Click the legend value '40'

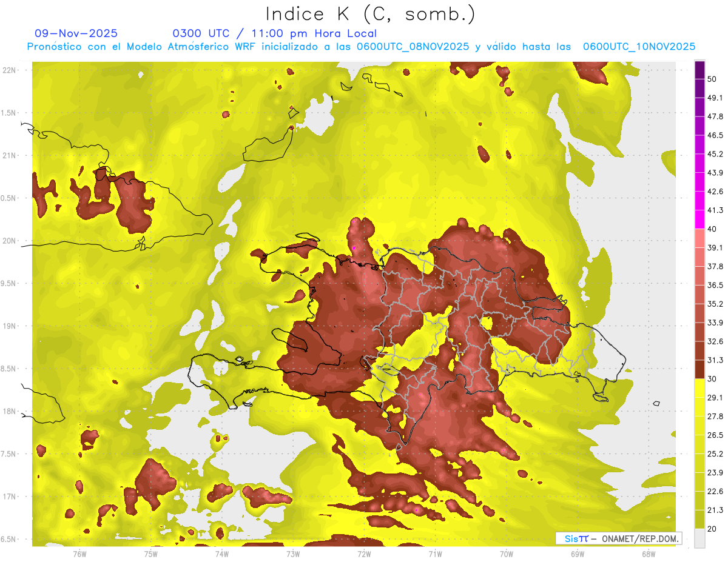712,229
